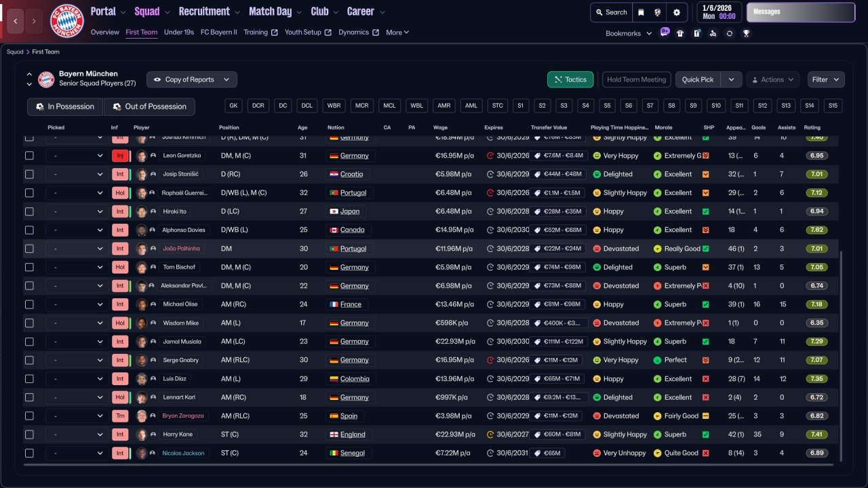Image resolution: width=868 pixels, height=488 pixels.
Task: Click the world globe icon in top bar
Action: 657,12
